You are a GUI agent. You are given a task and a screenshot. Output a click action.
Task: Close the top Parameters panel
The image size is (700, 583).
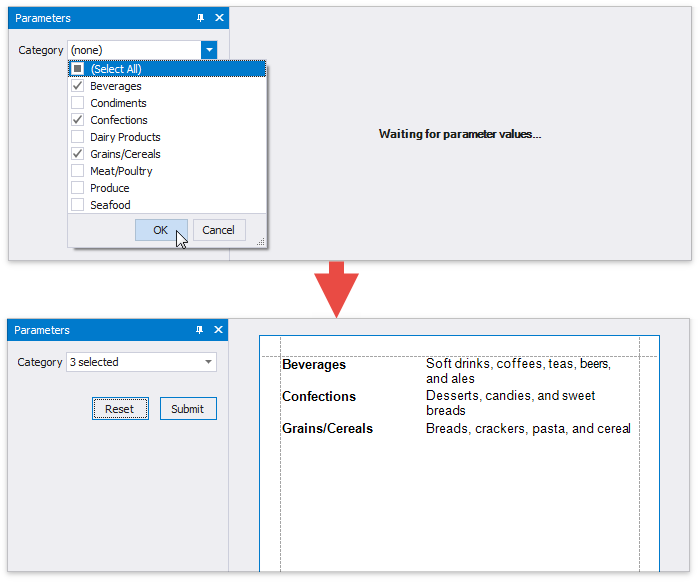pyautogui.click(x=219, y=18)
